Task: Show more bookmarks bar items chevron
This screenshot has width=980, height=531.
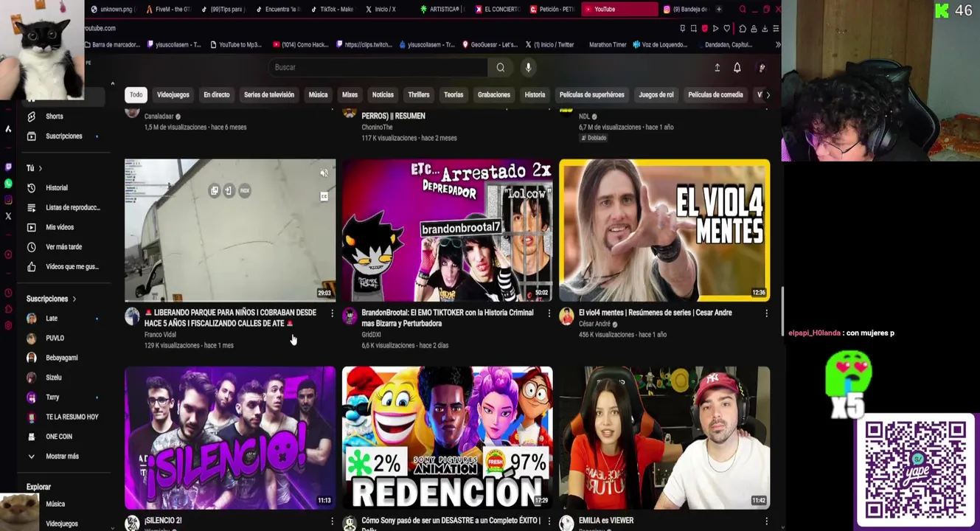Action: pyautogui.click(x=777, y=45)
